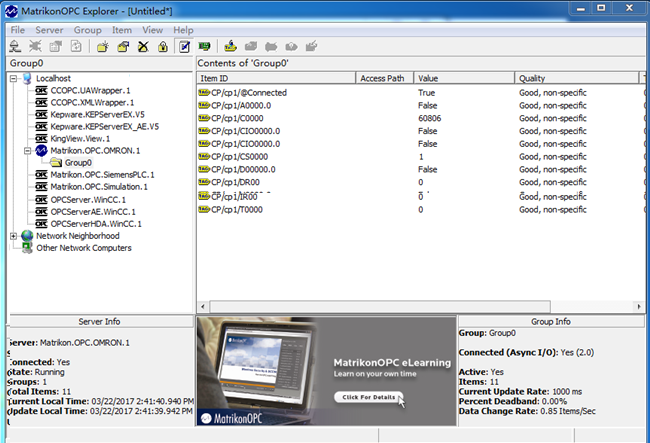Click the tag icon beside CP/cp1/T0000
This screenshot has width=650, height=443.
[x=204, y=209]
